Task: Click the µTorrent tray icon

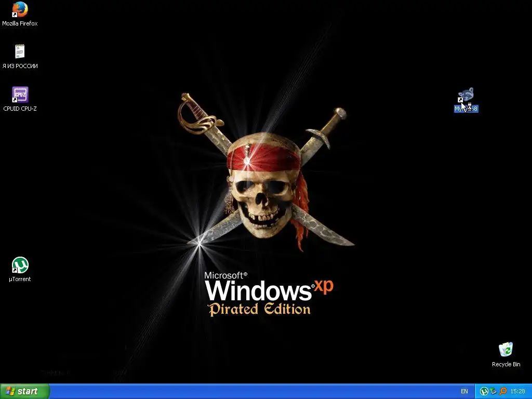Action: (x=484, y=391)
